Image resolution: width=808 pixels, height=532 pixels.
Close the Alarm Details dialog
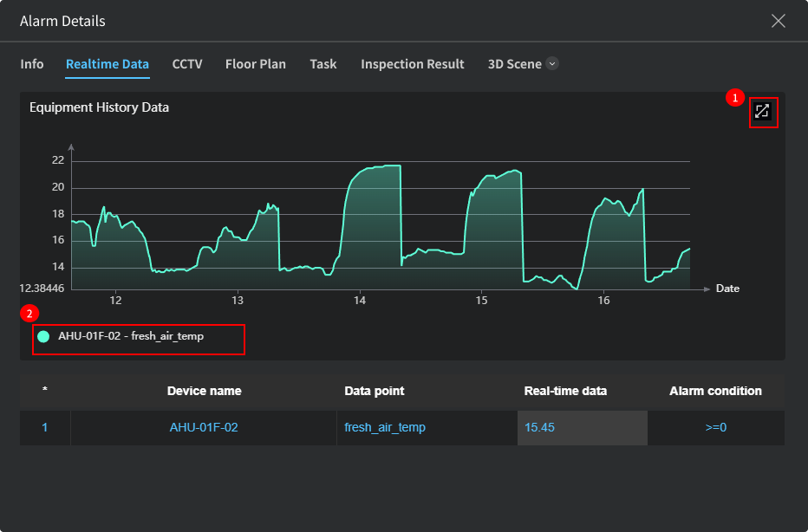[778, 21]
